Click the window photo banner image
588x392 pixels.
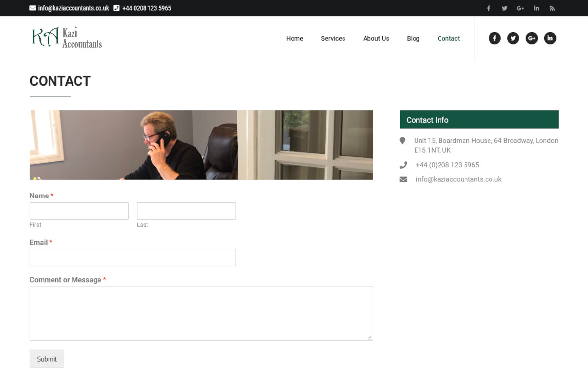pos(305,145)
